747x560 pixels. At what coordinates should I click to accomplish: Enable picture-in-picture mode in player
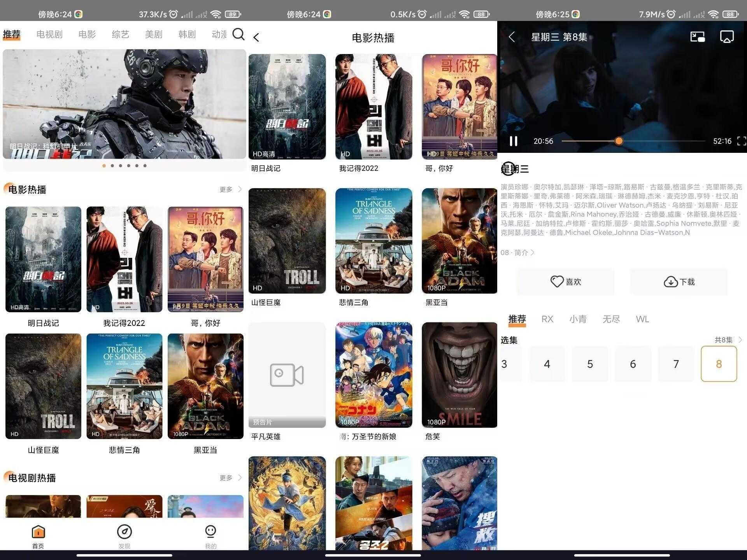697,37
